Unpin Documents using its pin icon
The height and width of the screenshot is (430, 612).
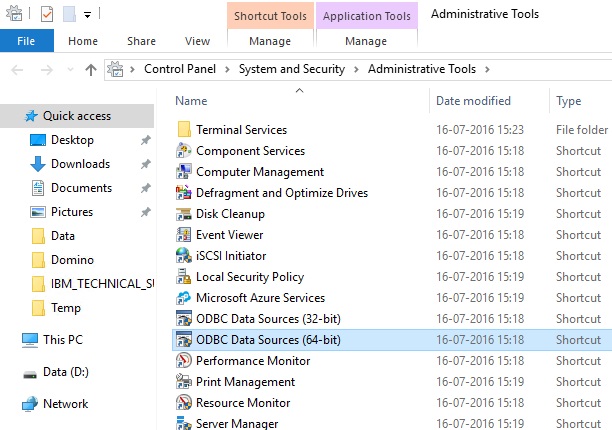146,188
